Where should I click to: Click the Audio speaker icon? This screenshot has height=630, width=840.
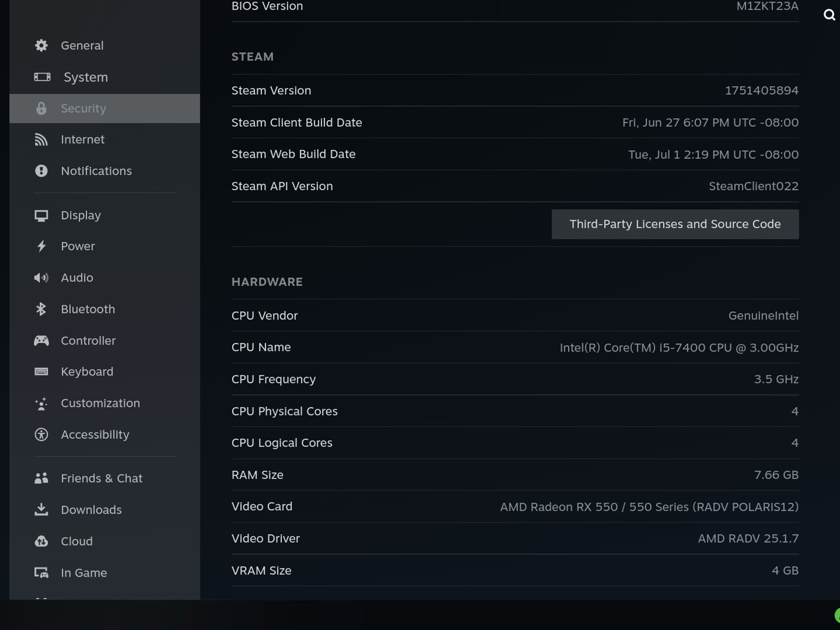(x=41, y=278)
